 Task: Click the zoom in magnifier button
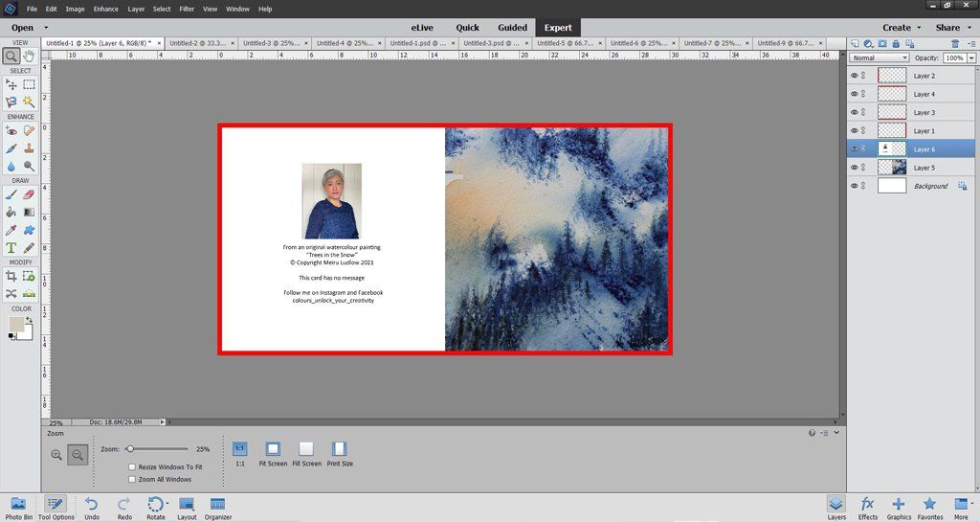57,456
